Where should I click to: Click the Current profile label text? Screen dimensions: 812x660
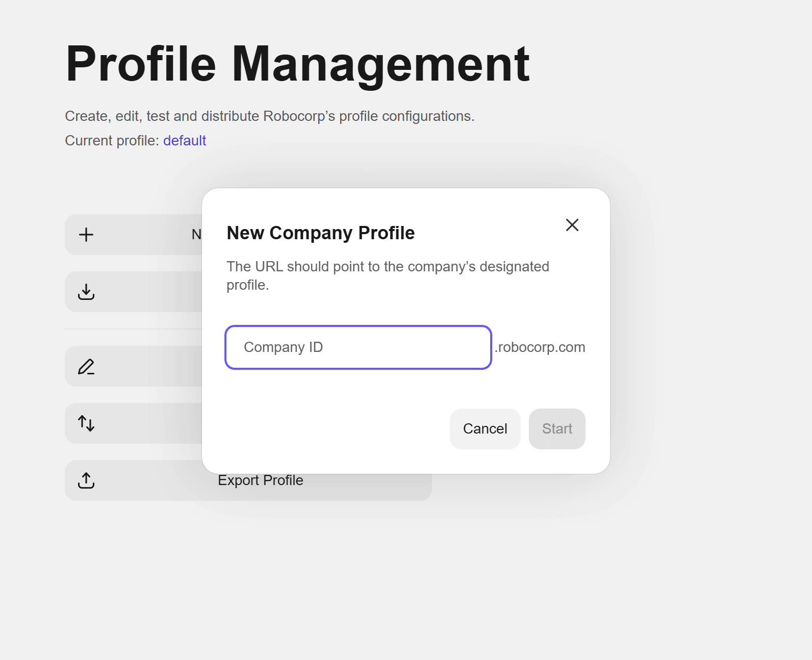(112, 141)
